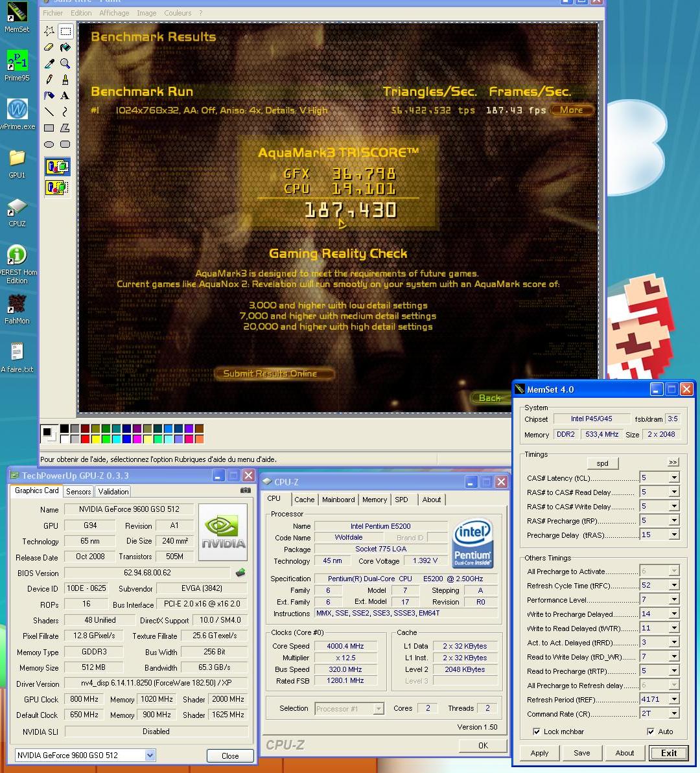700x773 pixels.
Task: Pick the bright red color swatch in Paint
Action: tap(85, 439)
